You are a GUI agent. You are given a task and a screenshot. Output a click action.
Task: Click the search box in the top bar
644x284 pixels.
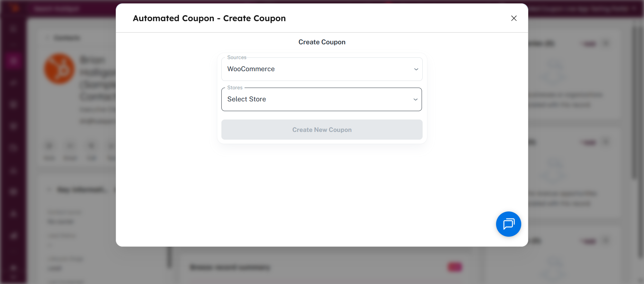coord(57,9)
